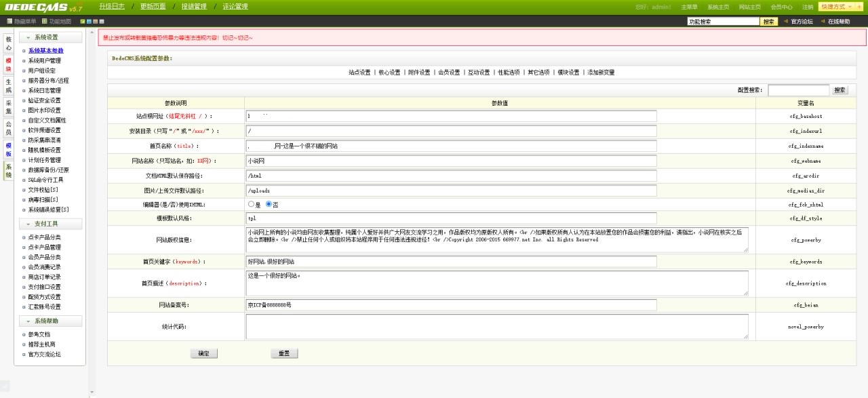This screenshot has width=868, height=398.
Task: Switch to 互动设置 config tab
Action: click(x=479, y=73)
